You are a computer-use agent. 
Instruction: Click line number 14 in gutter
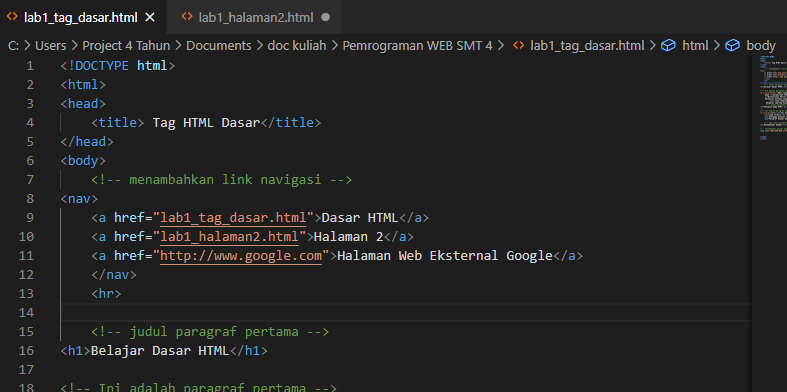(x=26, y=313)
